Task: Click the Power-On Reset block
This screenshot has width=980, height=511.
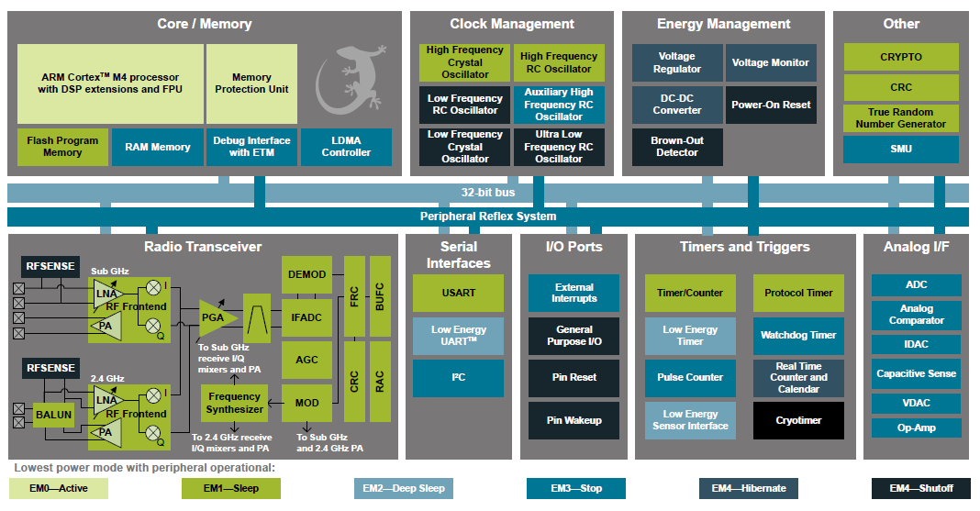Action: (771, 105)
